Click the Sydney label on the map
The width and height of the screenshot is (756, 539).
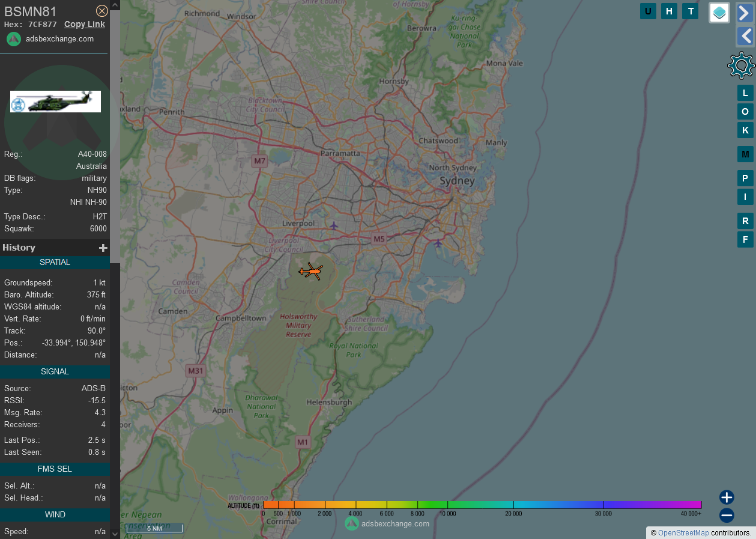(x=457, y=181)
